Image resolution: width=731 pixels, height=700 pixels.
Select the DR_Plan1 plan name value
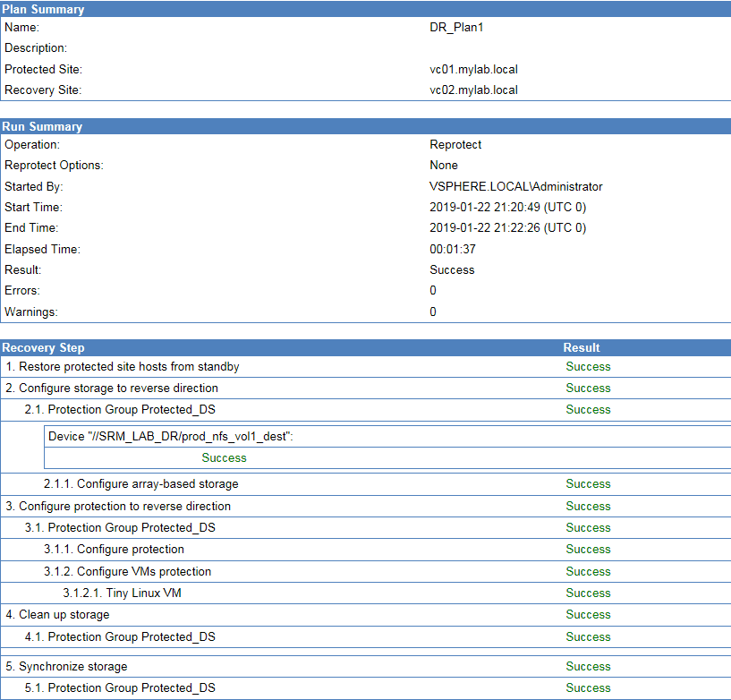pyautogui.click(x=456, y=28)
